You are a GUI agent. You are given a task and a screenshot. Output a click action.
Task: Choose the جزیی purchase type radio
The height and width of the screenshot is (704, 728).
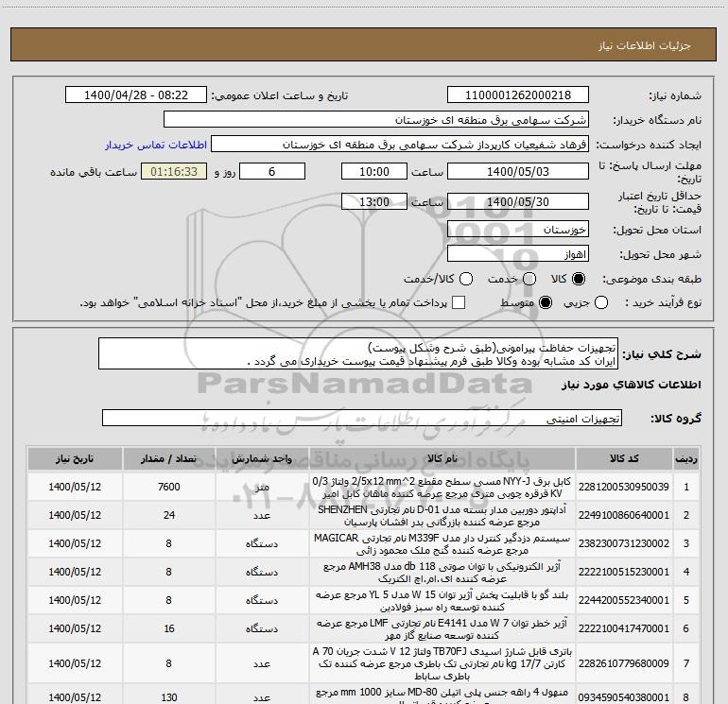point(601,302)
